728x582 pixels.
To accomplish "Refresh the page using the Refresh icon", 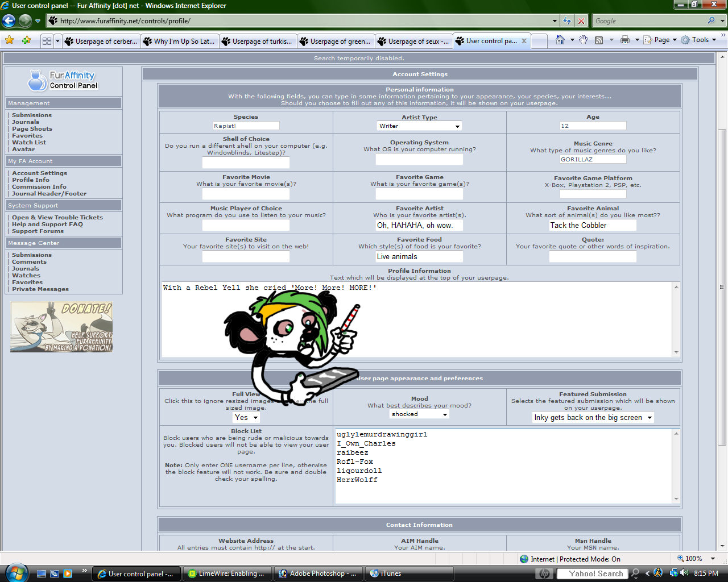I will coord(567,21).
